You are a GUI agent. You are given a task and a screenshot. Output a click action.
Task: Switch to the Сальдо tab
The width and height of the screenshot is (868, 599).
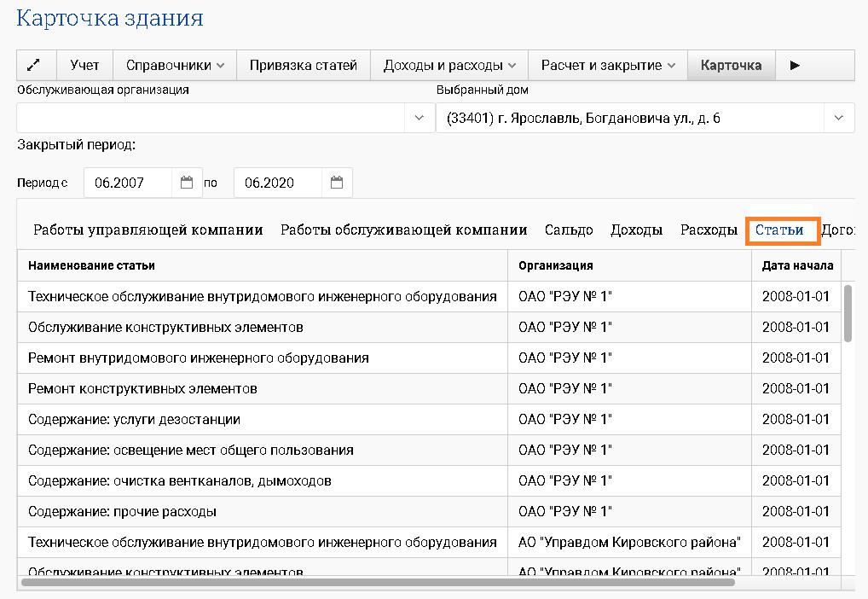pos(569,230)
